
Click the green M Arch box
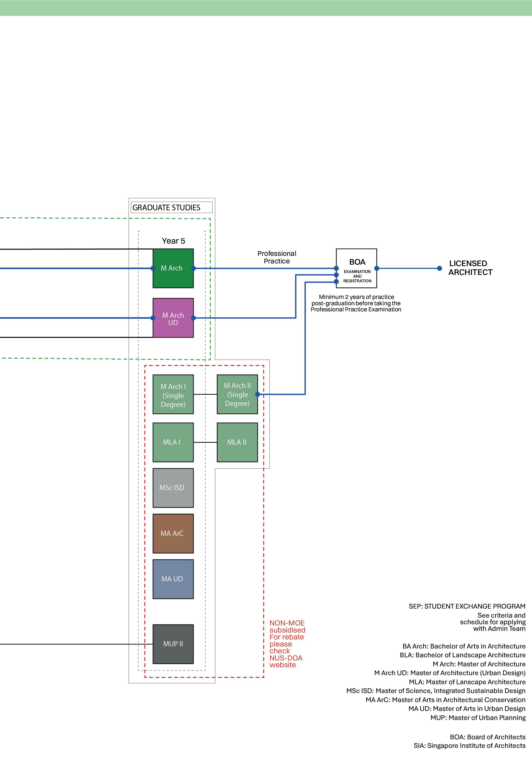[x=173, y=268]
